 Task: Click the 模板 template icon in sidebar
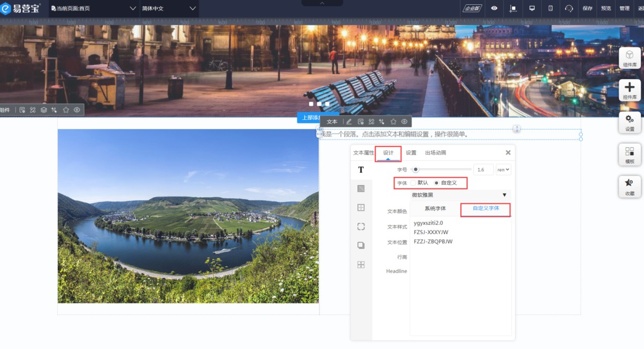[x=630, y=155]
